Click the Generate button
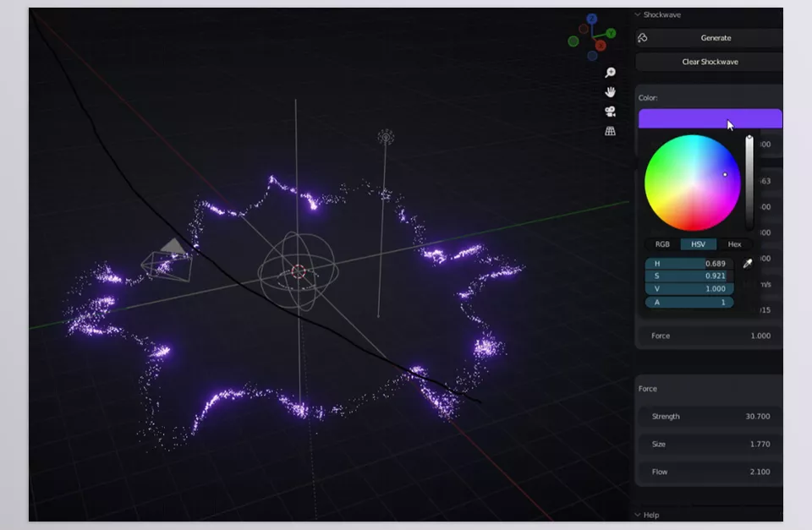This screenshot has width=812, height=530. point(715,38)
